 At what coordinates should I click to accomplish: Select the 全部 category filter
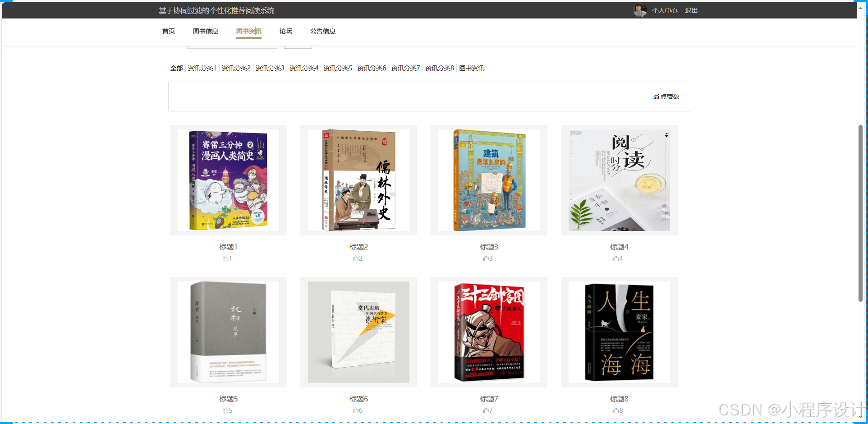click(176, 68)
